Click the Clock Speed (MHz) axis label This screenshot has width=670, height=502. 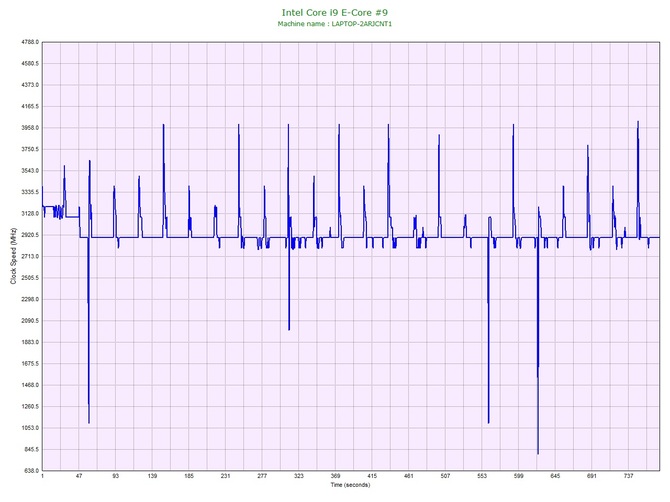coord(13,256)
